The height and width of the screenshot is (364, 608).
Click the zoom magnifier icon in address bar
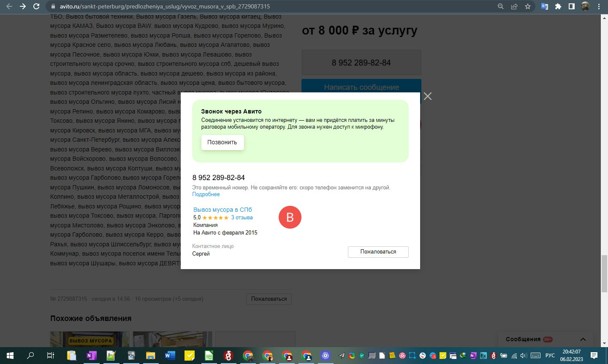pyautogui.click(x=501, y=6)
